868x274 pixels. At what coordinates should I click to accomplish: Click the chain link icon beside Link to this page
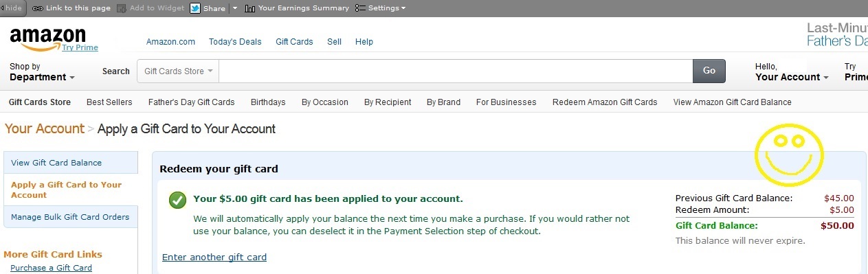(37, 8)
